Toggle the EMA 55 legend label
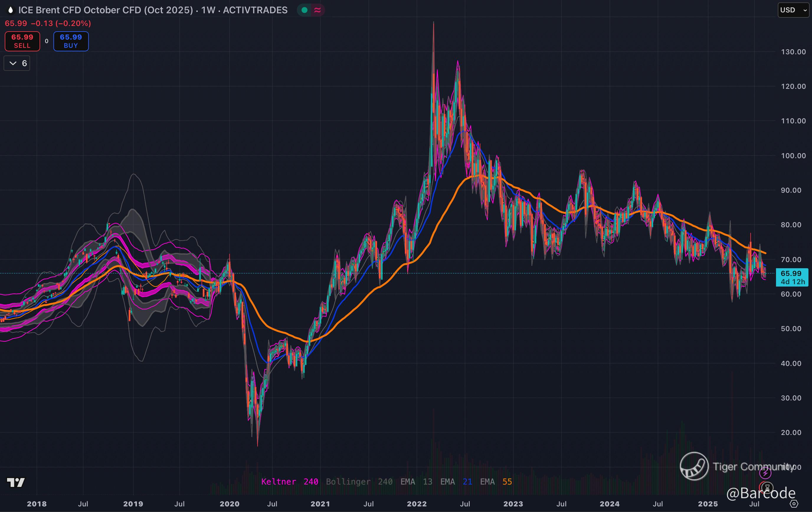Image resolution: width=812 pixels, height=512 pixels. [x=496, y=482]
